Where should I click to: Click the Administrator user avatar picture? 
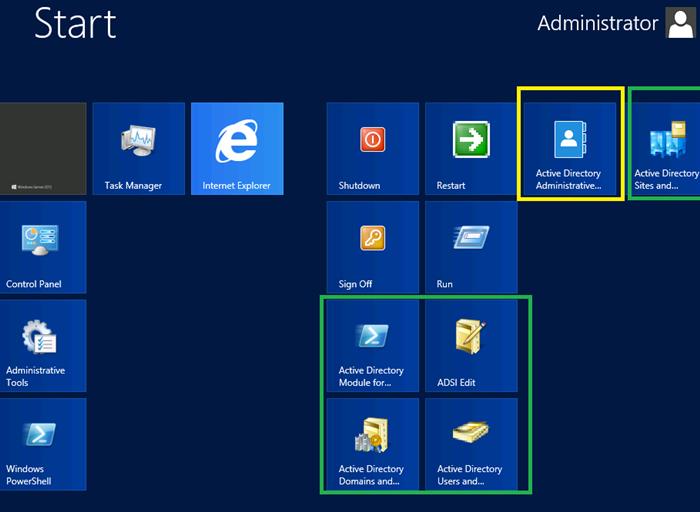[x=681, y=23]
